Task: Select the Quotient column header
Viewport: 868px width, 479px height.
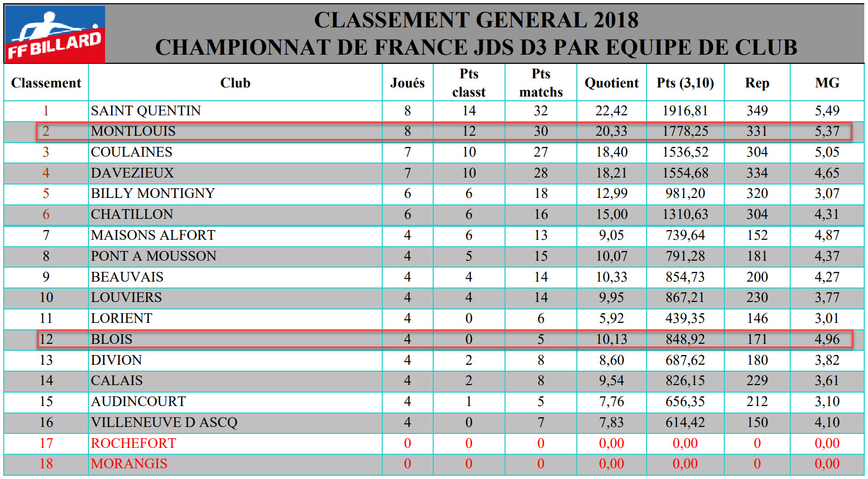Action: (x=611, y=83)
